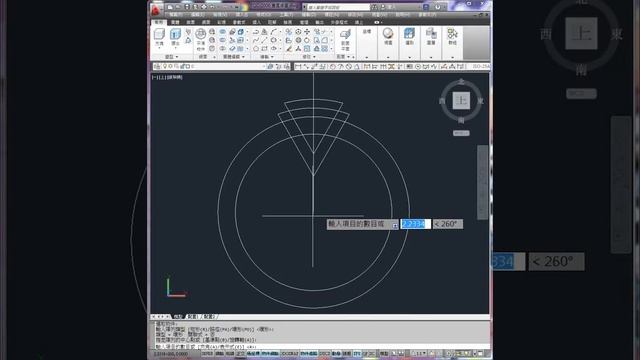Toggle DUCS in status bar
The image size is (640, 360).
click(x=324, y=353)
